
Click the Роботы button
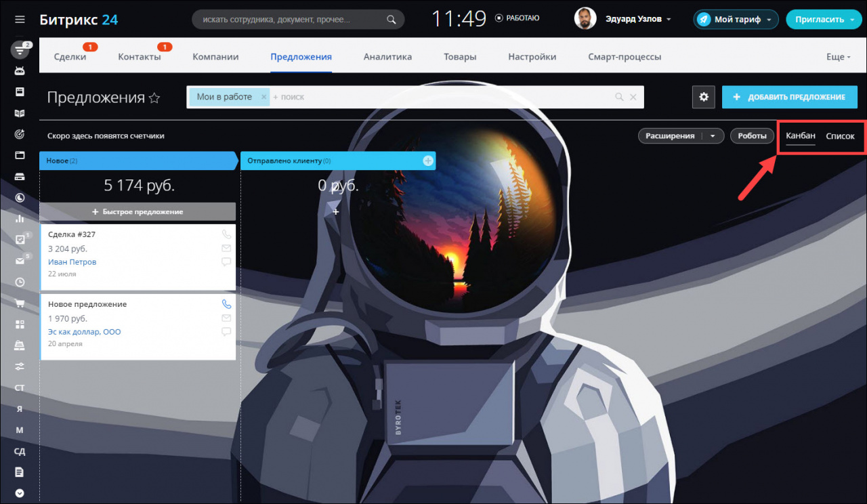click(752, 135)
